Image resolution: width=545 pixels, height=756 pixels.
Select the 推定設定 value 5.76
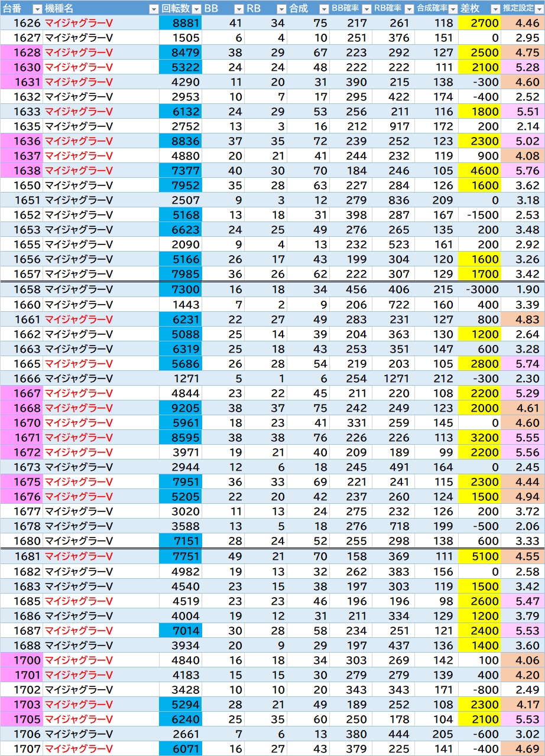pyautogui.click(x=522, y=171)
